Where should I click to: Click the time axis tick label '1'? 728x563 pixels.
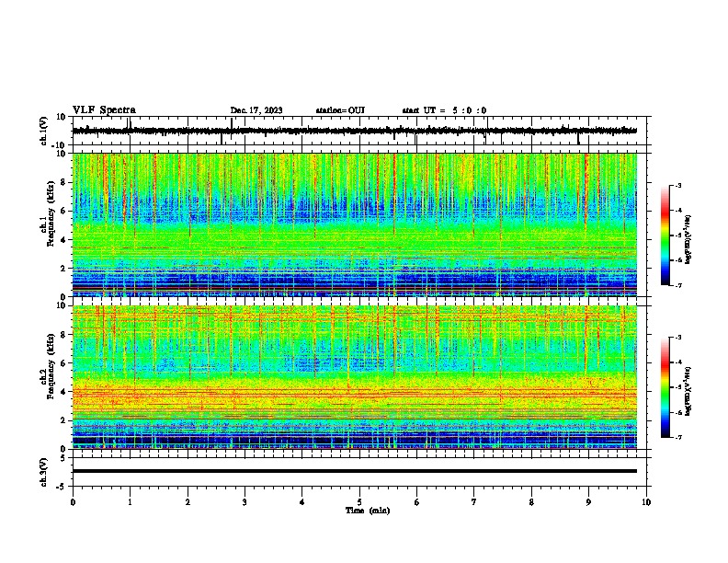[x=130, y=502]
